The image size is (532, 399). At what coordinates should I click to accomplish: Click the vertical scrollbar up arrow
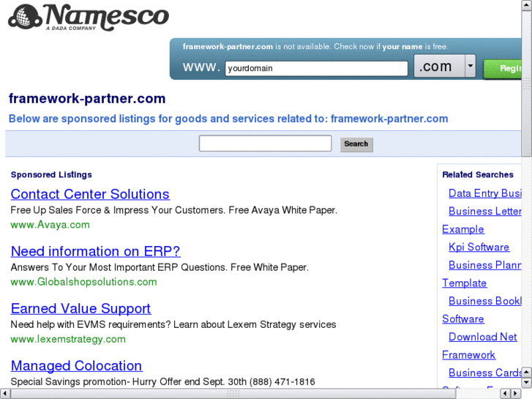coord(527,4)
